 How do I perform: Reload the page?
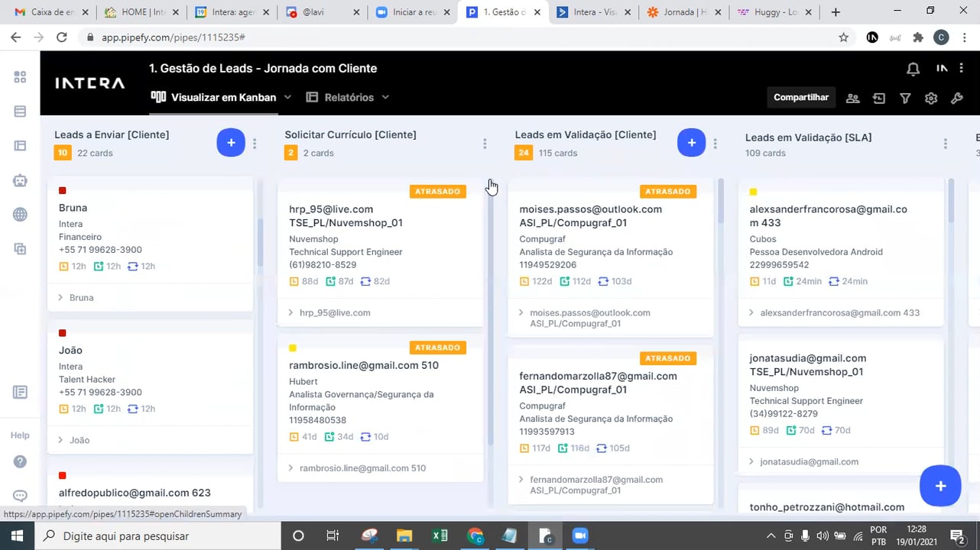coord(62,37)
